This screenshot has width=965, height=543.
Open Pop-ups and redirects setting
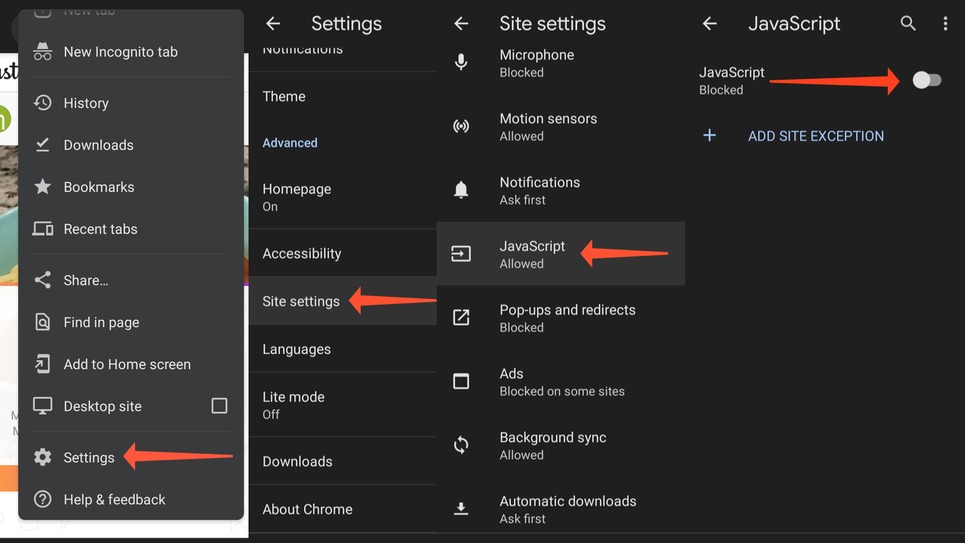coord(567,318)
